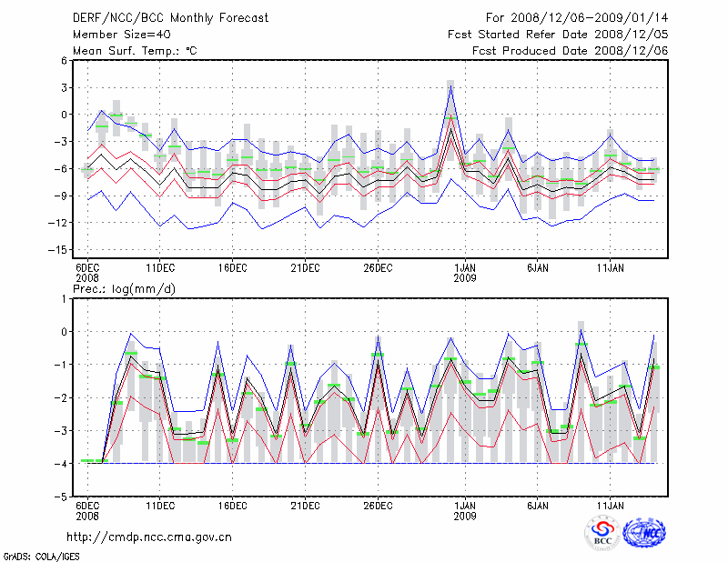The width and height of the screenshot is (728, 562).
Task: Select 26DEC on the precipitation chart axis
Action: click(x=378, y=506)
